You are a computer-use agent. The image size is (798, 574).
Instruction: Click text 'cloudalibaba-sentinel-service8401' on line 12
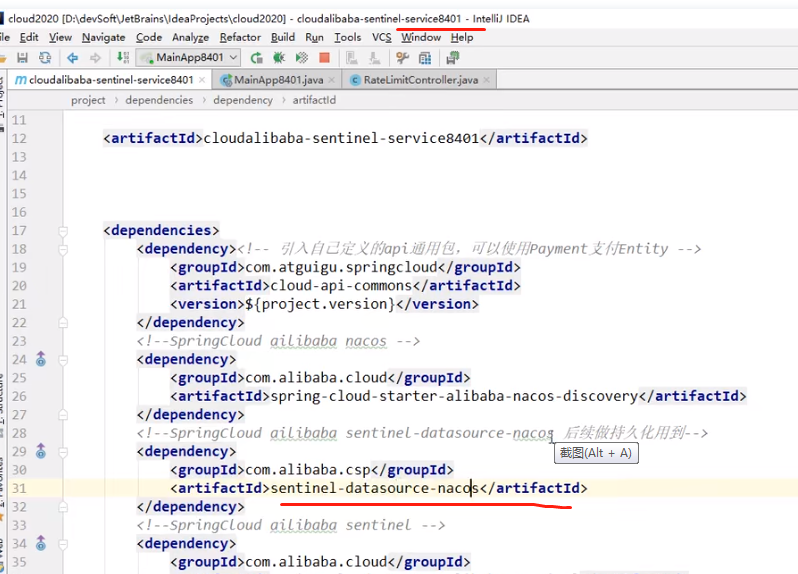click(341, 138)
